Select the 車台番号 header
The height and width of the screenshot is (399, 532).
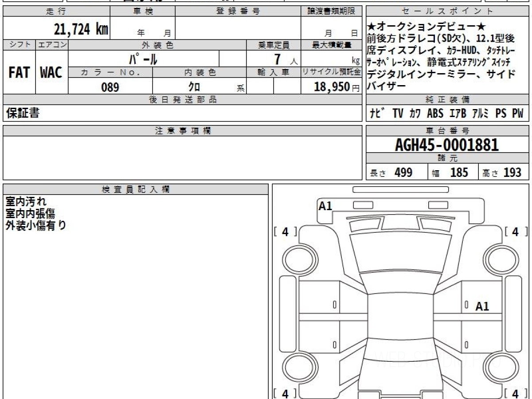point(448,131)
